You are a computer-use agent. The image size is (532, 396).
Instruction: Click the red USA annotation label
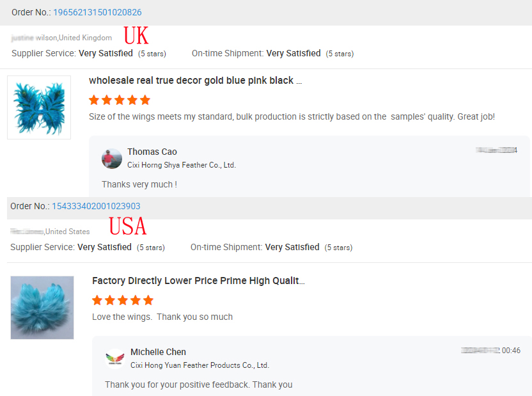(127, 226)
